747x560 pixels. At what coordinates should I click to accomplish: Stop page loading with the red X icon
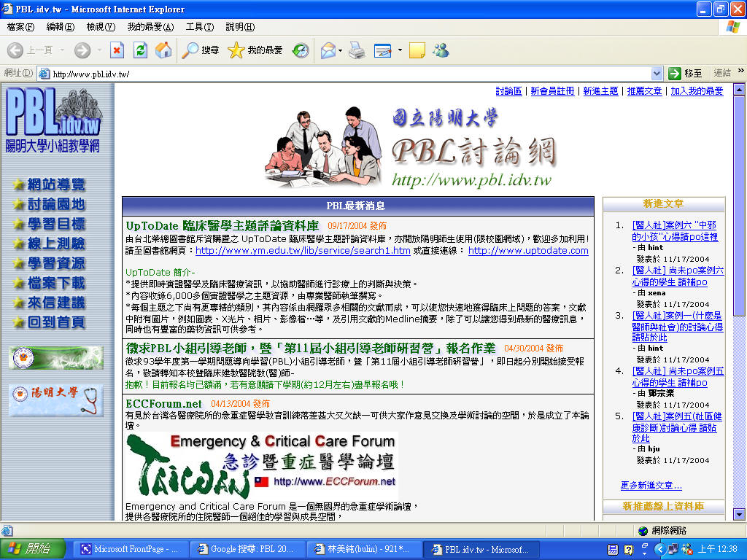[x=117, y=50]
